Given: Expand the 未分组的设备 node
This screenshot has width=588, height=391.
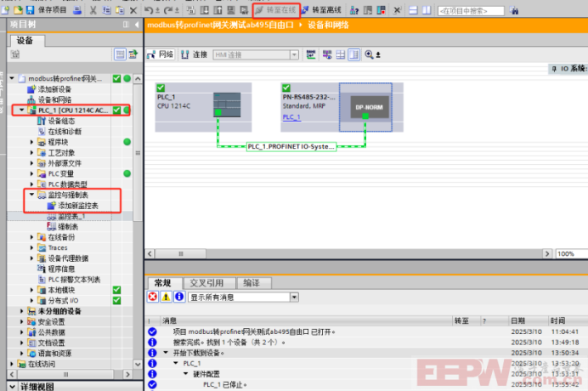Looking at the screenshot, I should (x=21, y=311).
